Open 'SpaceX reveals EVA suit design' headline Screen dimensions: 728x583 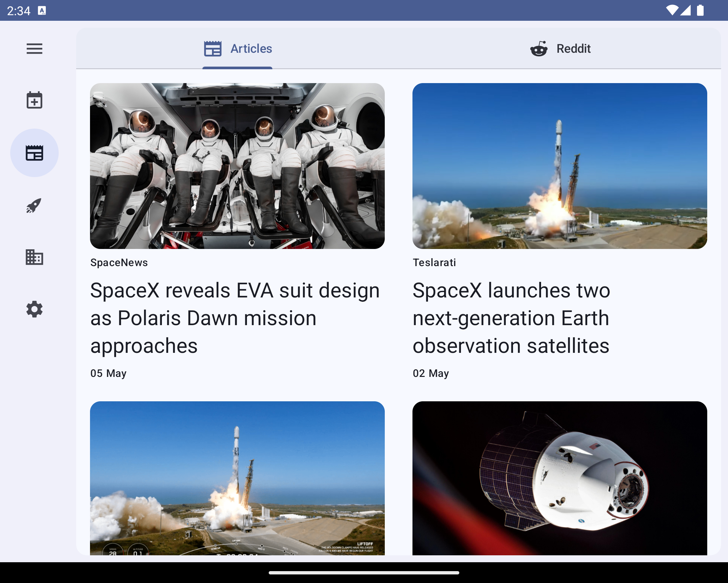tap(235, 318)
